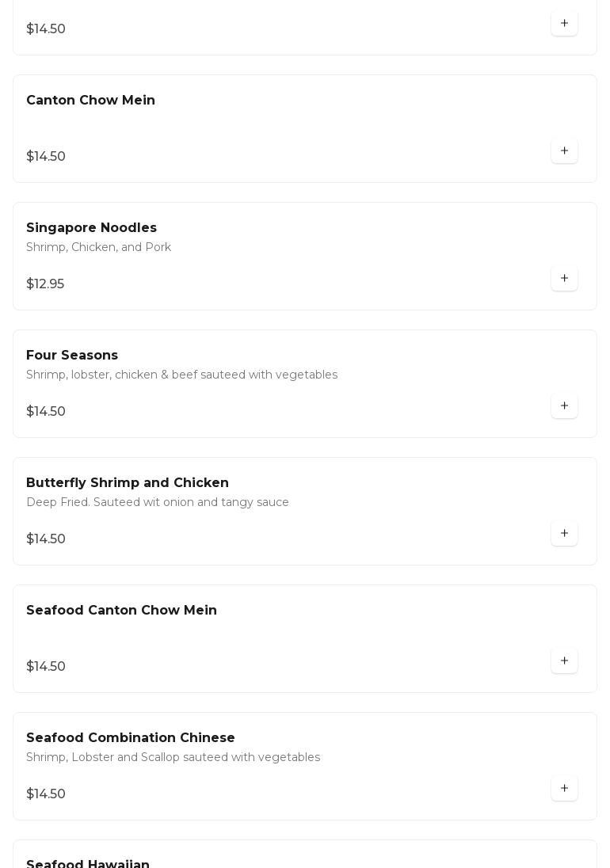Add Singapore Noodles using the plus icon
This screenshot has height=868, width=610.
click(564, 278)
